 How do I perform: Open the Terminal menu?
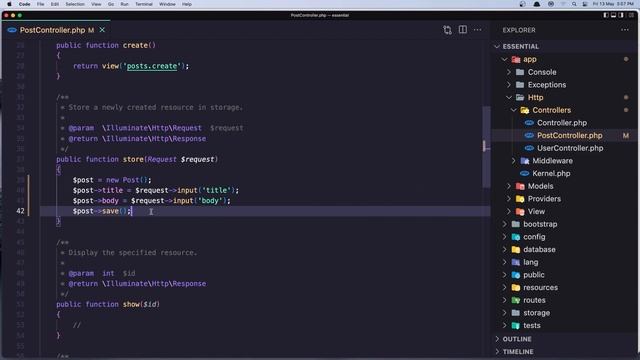click(x=144, y=4)
